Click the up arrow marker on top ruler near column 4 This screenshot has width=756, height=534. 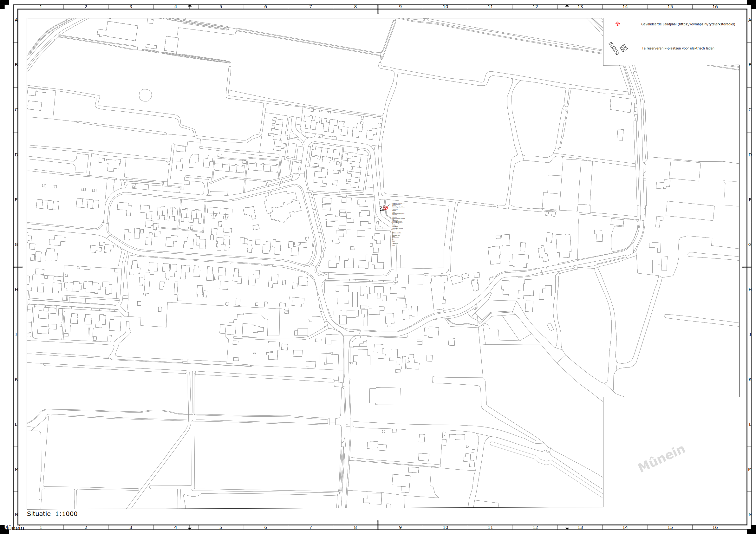point(190,6)
